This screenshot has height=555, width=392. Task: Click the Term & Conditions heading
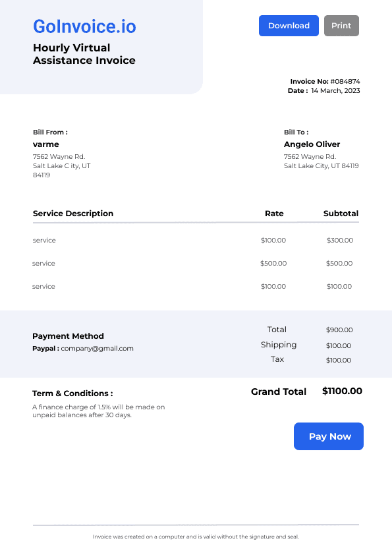[x=72, y=394]
